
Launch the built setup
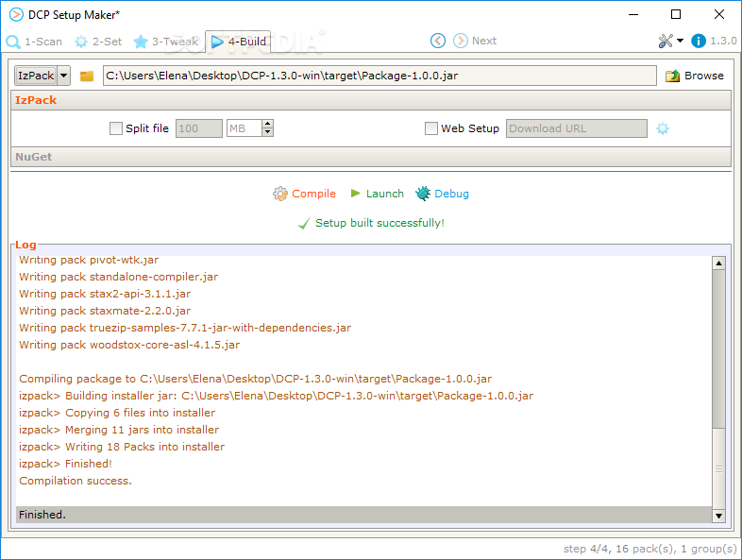click(x=385, y=194)
